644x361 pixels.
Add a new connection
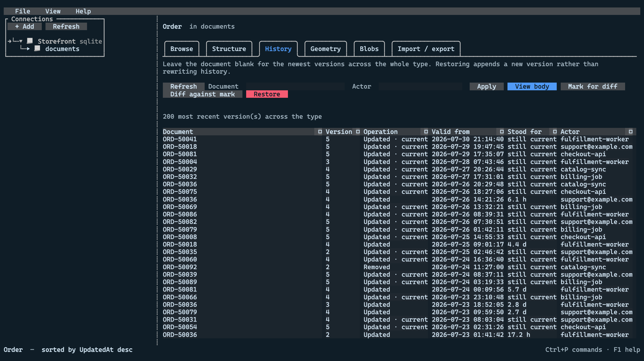coord(25,26)
